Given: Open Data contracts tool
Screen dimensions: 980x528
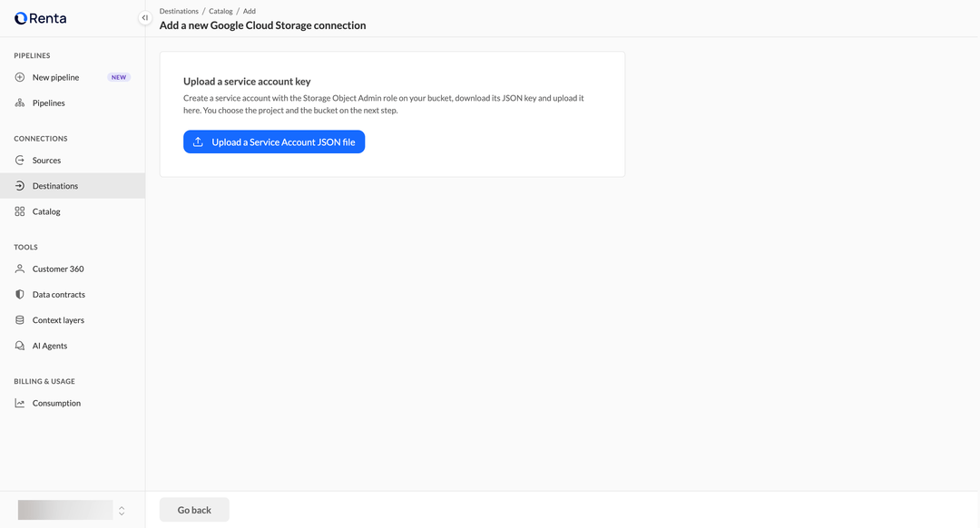Looking at the screenshot, I should coord(73,295).
